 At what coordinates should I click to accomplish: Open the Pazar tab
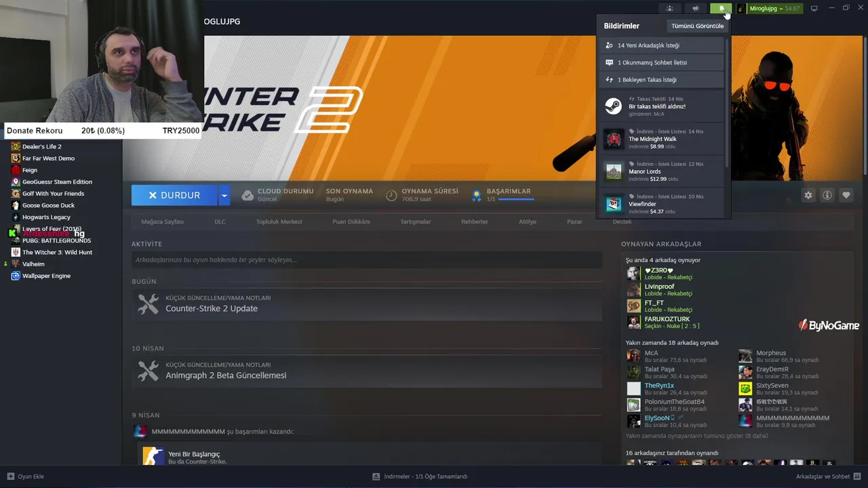[574, 222]
